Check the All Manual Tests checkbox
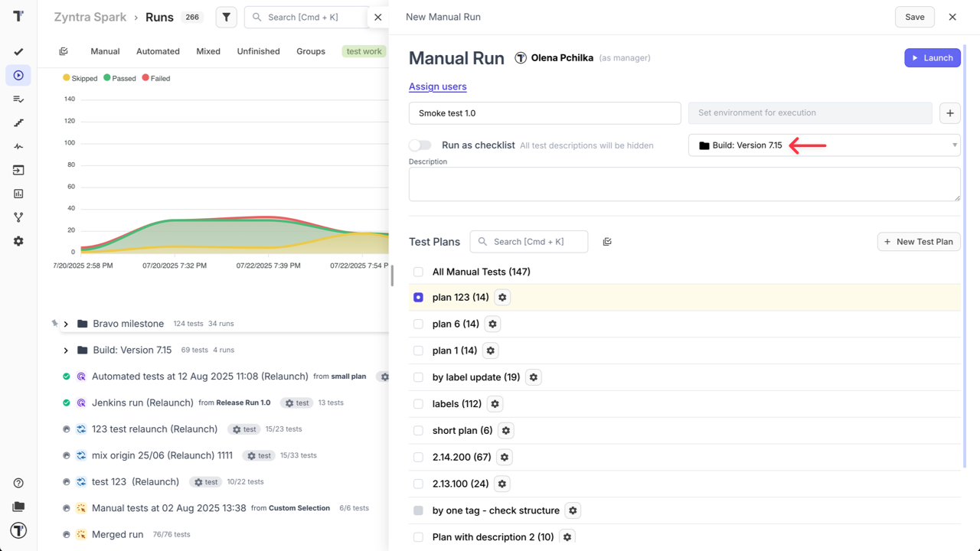 418,272
